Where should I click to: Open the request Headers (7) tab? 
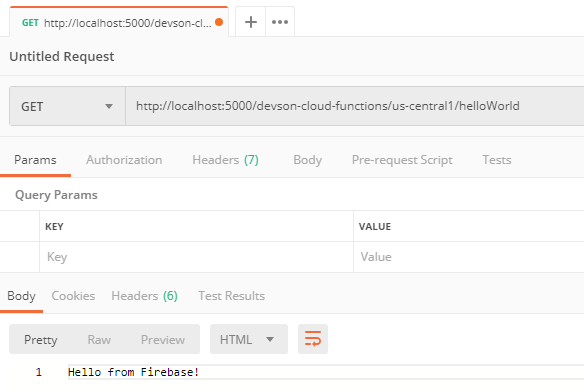coord(225,160)
